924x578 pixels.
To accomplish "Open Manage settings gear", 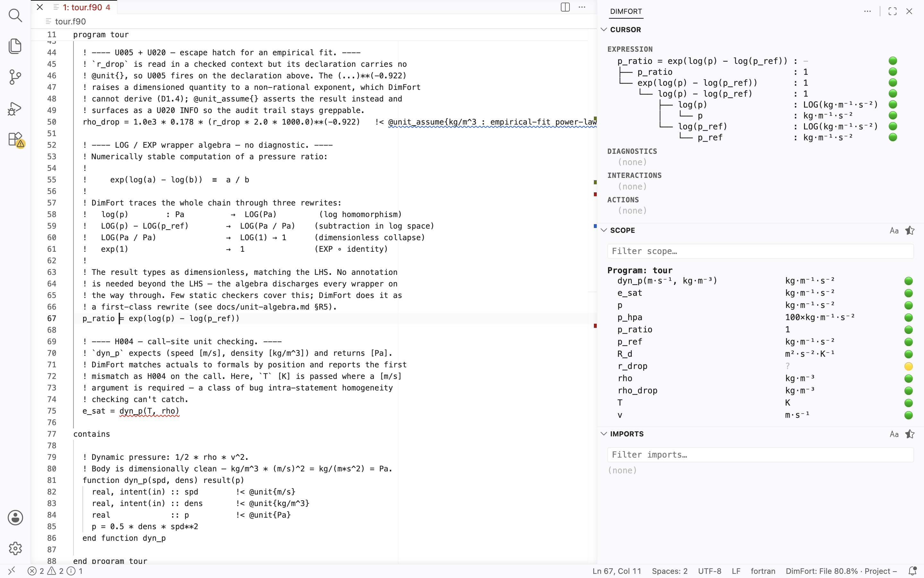I will point(15,548).
